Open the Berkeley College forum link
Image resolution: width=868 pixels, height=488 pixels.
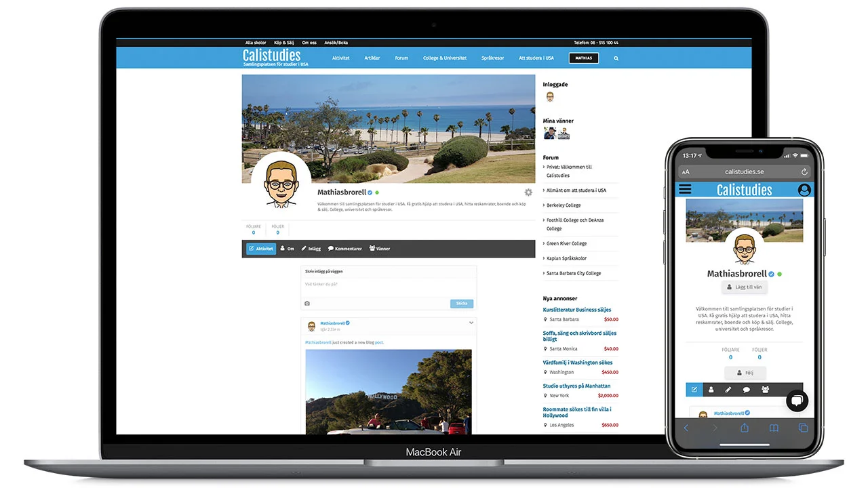click(564, 205)
